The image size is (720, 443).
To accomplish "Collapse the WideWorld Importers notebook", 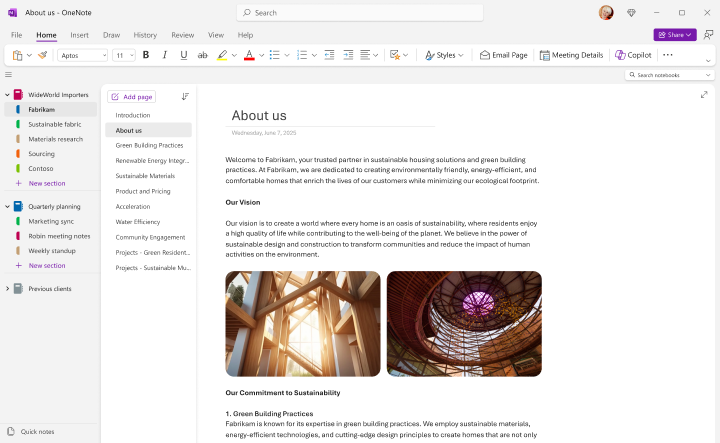I will click(x=7, y=95).
